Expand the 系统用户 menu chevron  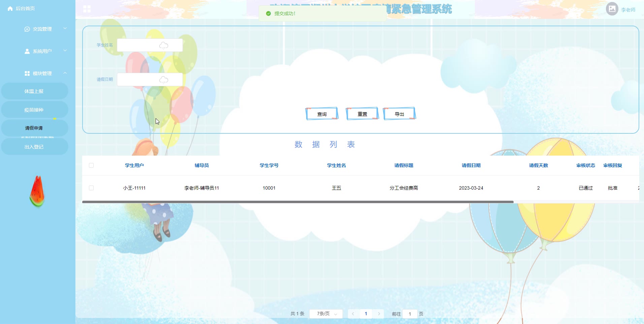[x=65, y=51]
